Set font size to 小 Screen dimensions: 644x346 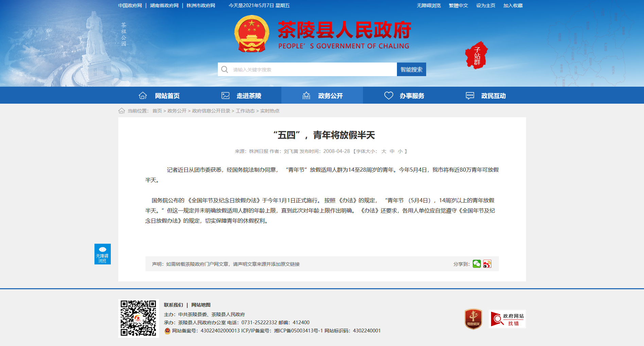[400, 151]
